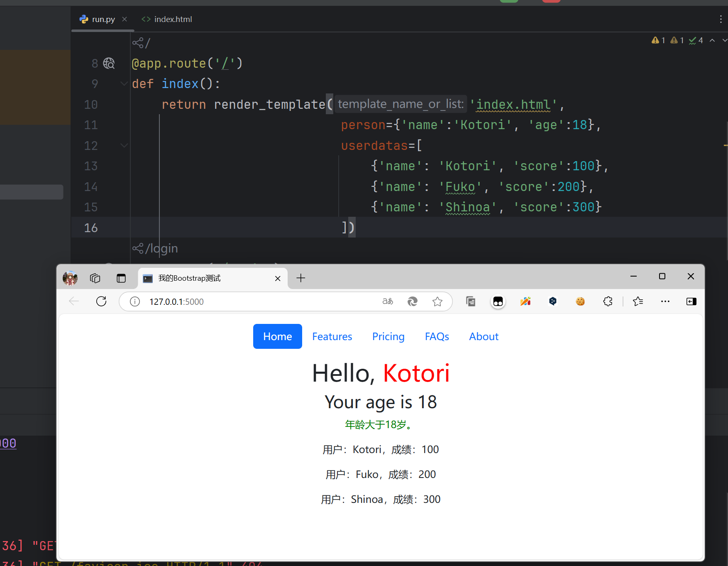Select the Features nav link
728x566 pixels.
pos(332,336)
